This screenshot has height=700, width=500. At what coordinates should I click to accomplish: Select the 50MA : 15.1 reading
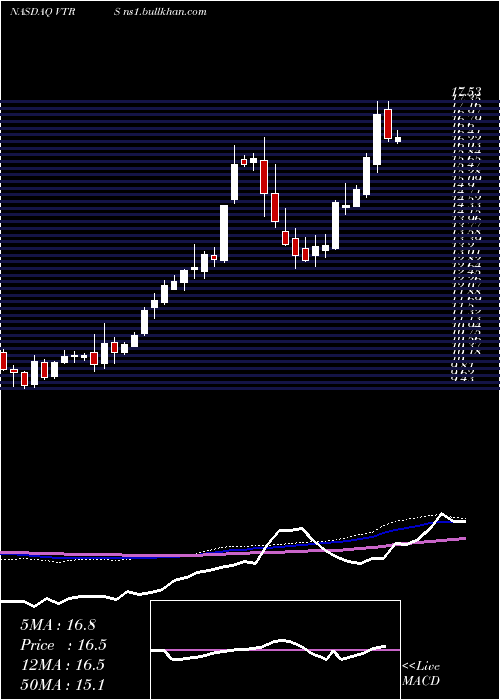point(62,684)
